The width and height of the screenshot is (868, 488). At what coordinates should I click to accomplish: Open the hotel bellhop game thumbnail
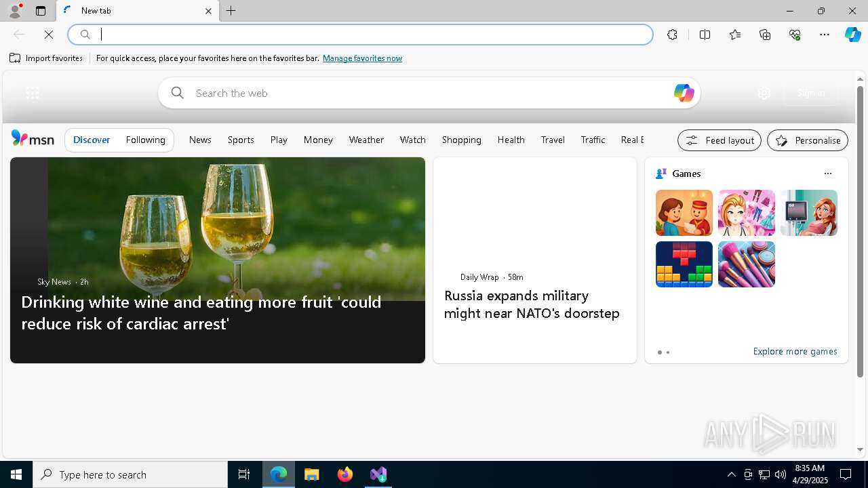coord(684,213)
